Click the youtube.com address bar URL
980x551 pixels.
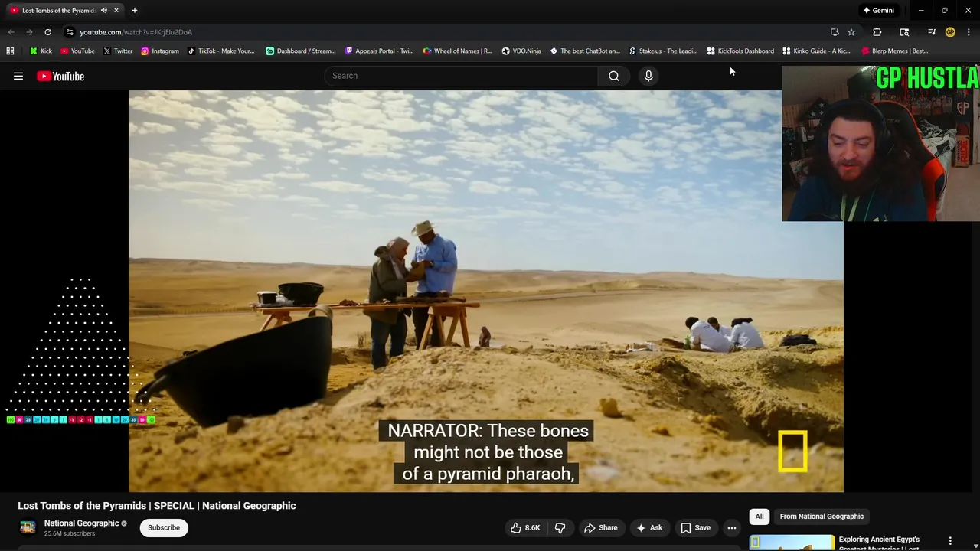pyautogui.click(x=136, y=32)
